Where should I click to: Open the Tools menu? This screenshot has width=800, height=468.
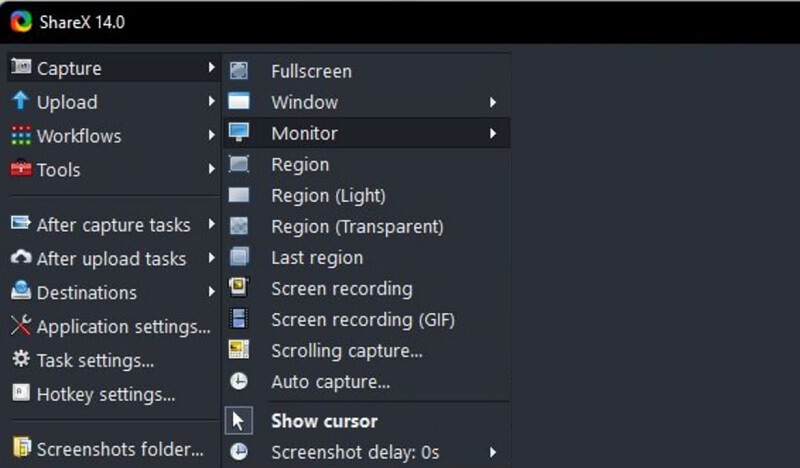click(114, 169)
